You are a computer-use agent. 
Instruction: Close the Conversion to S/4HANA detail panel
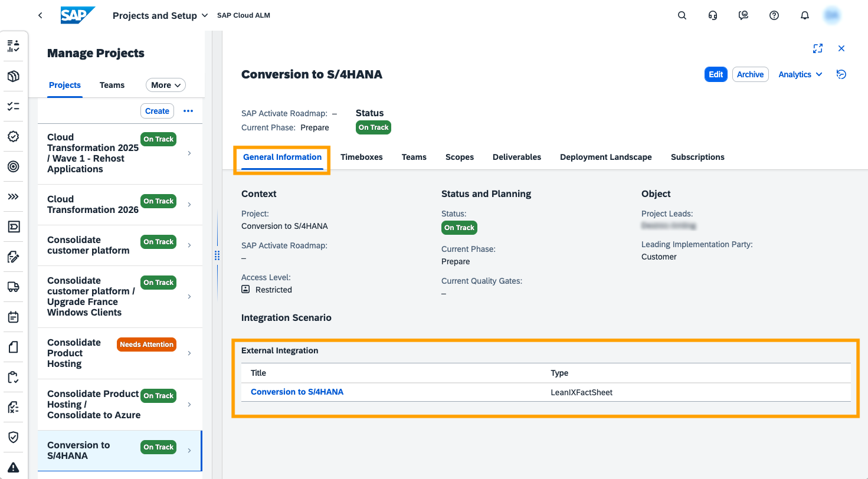pos(841,48)
